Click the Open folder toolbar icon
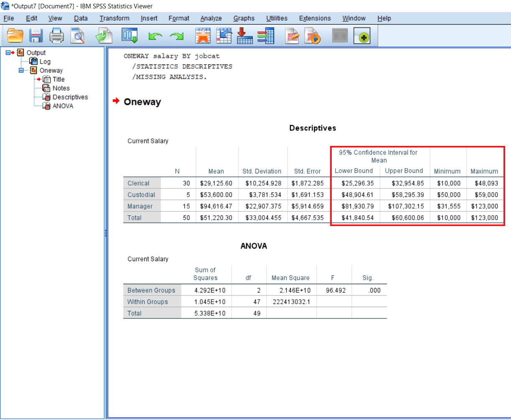Image resolution: width=511 pixels, height=420 pixels. coord(15,36)
